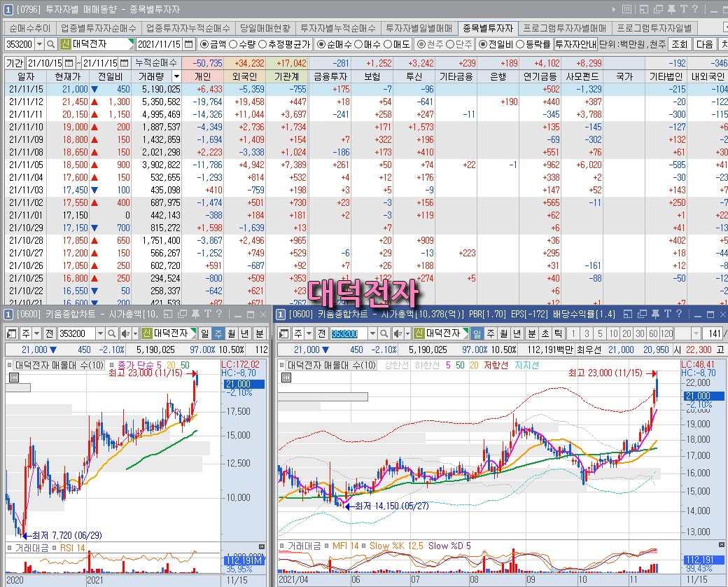Select the 매수 radio button
728x587 pixels.
point(359,44)
